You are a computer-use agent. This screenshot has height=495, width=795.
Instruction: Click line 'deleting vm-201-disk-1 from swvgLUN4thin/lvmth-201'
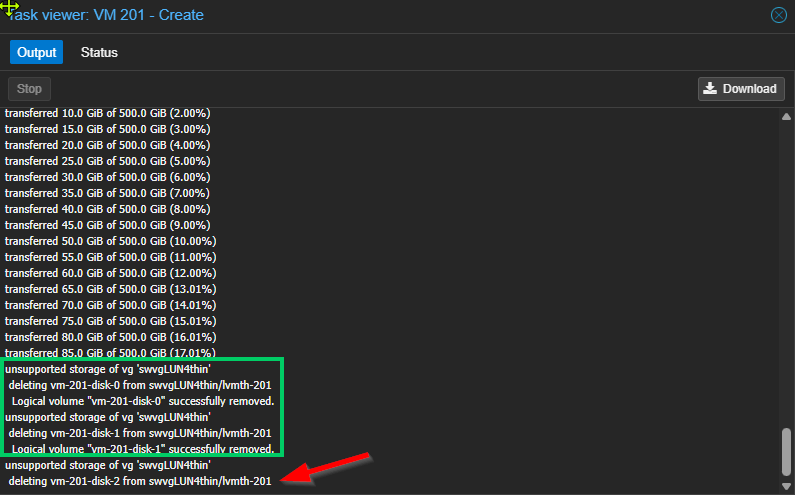click(140, 433)
